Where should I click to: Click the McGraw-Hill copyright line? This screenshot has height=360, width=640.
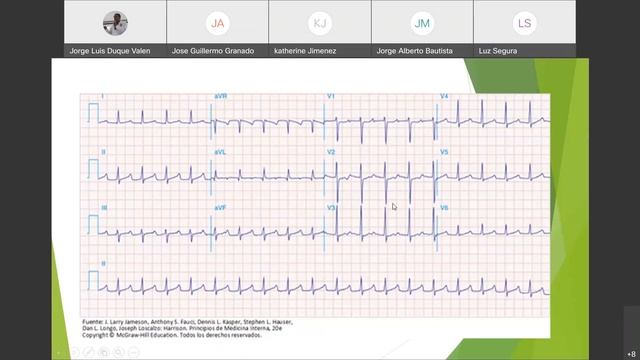(172, 335)
